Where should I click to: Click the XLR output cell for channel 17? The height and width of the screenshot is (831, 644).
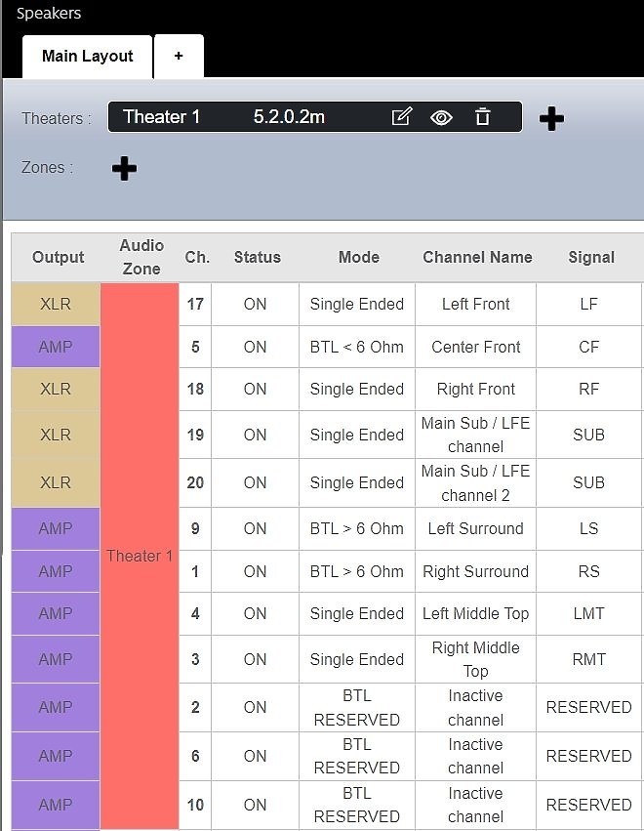(56, 305)
